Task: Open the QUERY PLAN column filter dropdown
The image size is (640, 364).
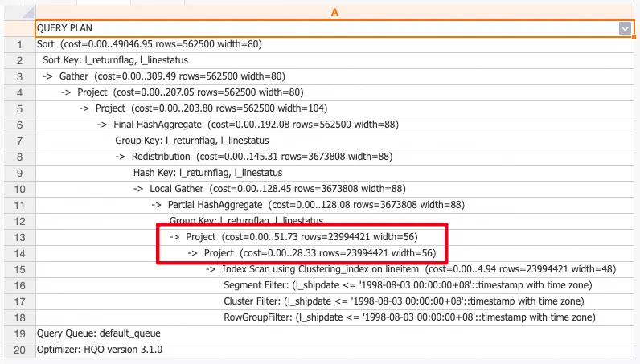Action: click(625, 29)
